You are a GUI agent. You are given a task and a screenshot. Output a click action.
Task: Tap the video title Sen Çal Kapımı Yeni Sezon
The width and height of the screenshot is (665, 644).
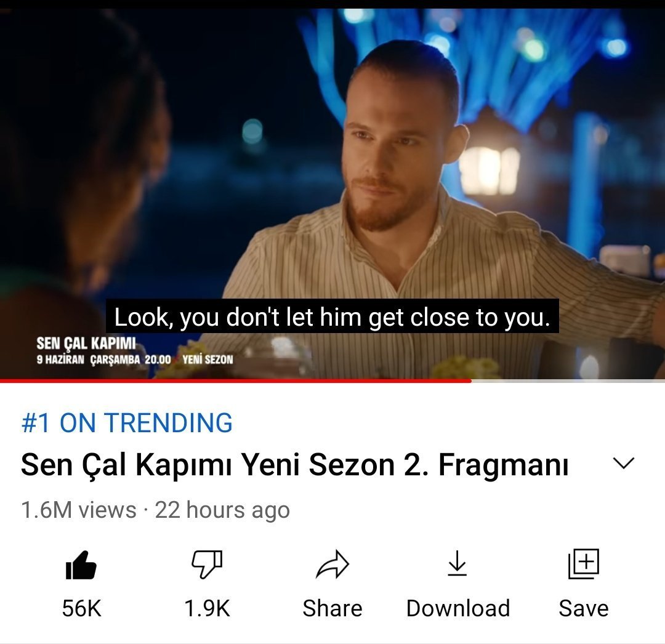click(295, 465)
